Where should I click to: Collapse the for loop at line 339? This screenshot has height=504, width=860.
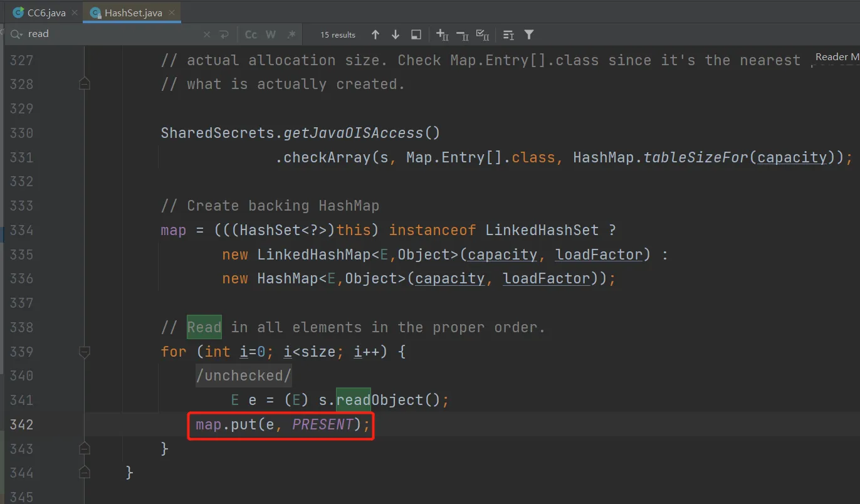click(x=85, y=352)
